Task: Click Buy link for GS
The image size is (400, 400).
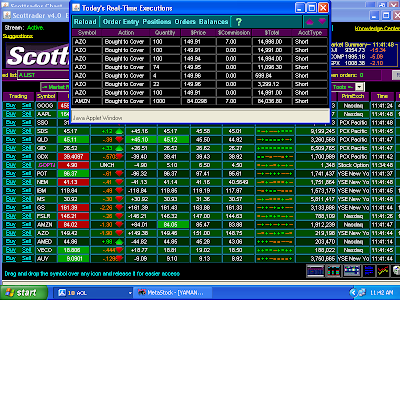Action: point(11,208)
